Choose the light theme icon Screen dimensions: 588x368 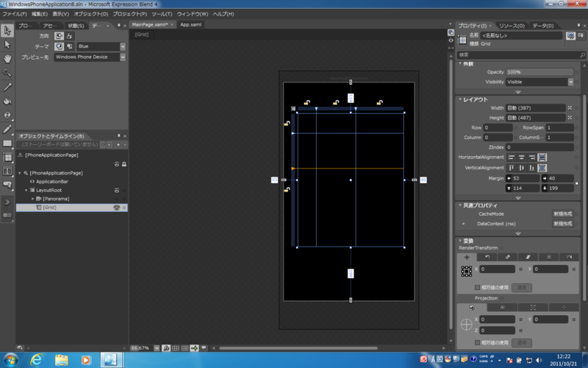coord(69,46)
